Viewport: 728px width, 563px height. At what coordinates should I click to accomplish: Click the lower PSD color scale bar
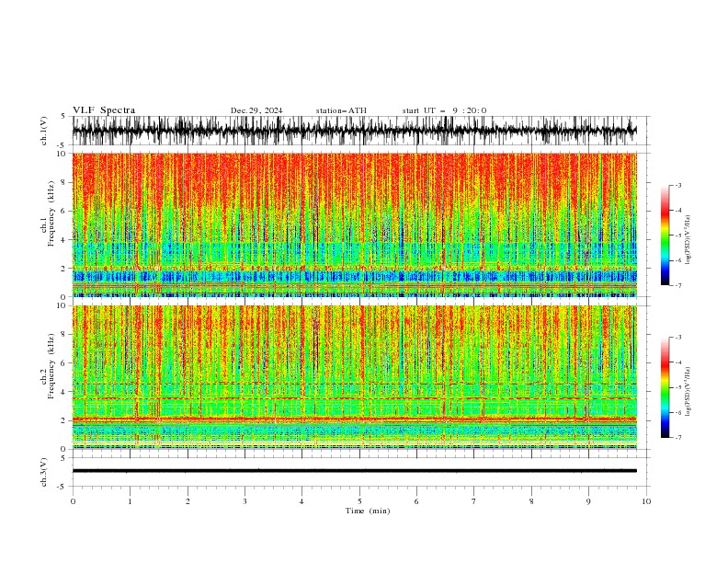(x=665, y=387)
